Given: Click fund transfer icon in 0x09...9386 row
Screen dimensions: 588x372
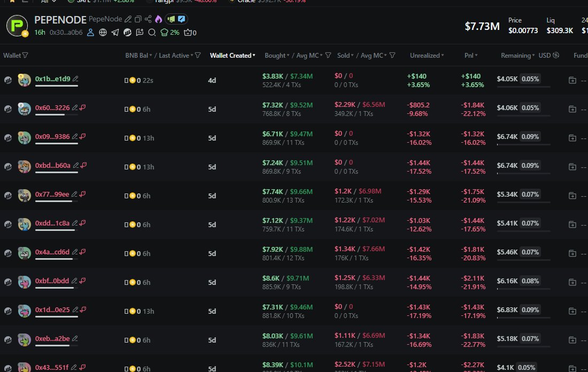Looking at the screenshot, I should 572,137.
